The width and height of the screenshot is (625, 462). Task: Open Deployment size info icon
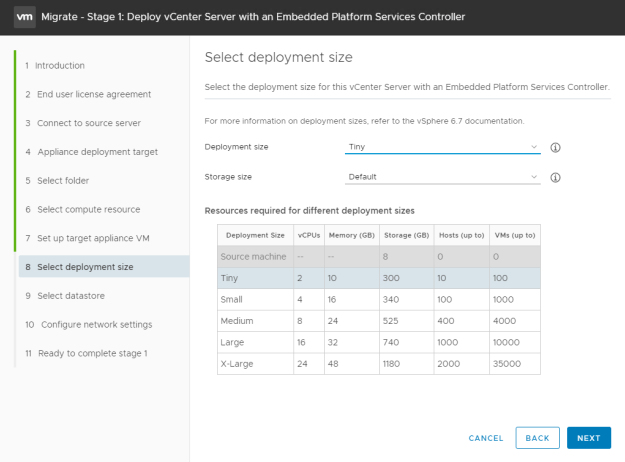point(555,147)
